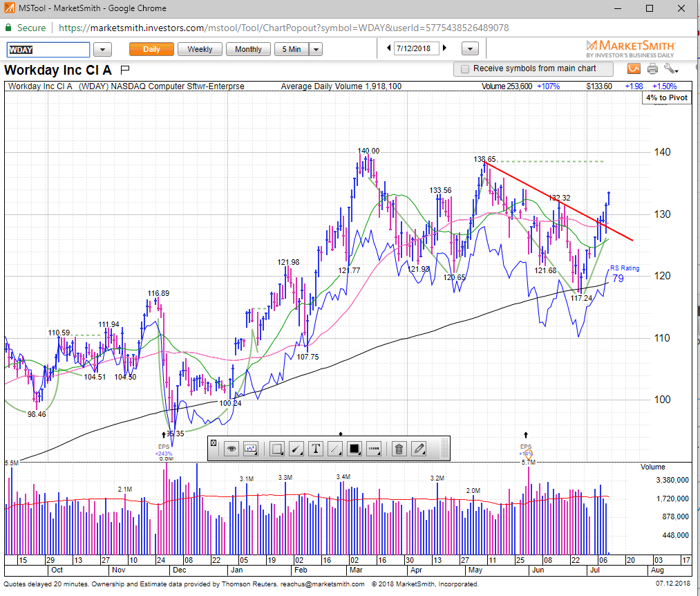
Task: Click the 138.65 pivot price label
Action: 484,159
